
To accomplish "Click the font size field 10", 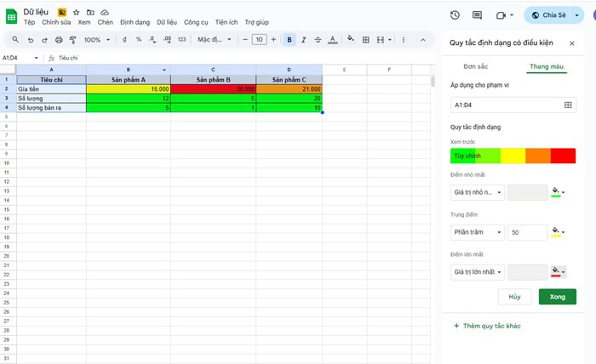I will (x=259, y=39).
